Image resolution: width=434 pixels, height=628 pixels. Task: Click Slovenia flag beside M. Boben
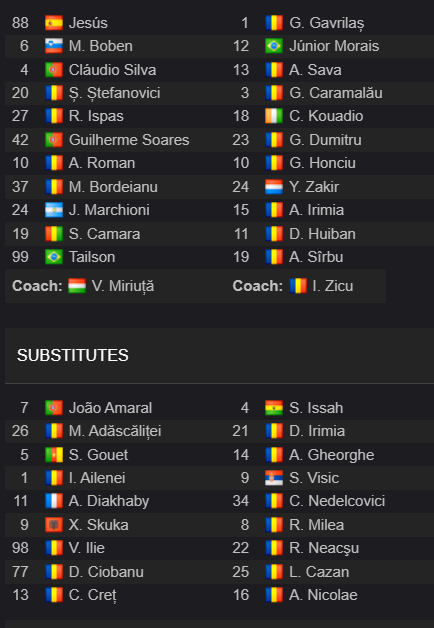[54, 46]
